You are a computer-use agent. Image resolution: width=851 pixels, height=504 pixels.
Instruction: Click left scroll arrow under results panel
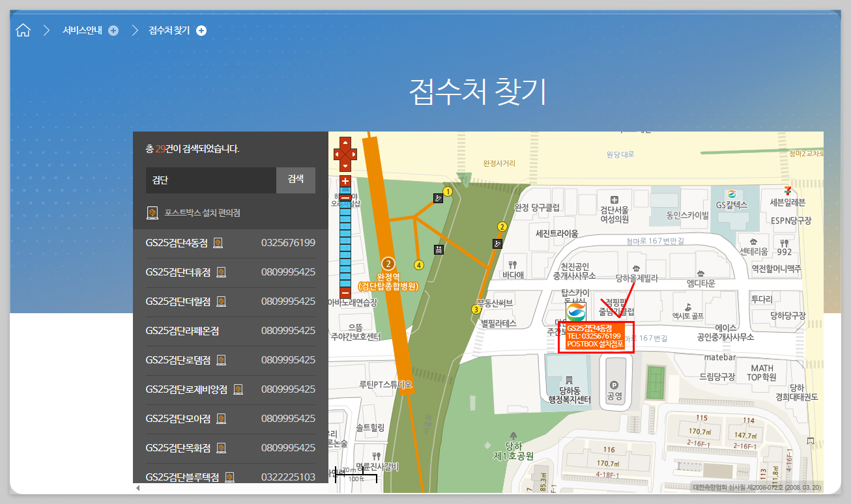tap(137, 488)
